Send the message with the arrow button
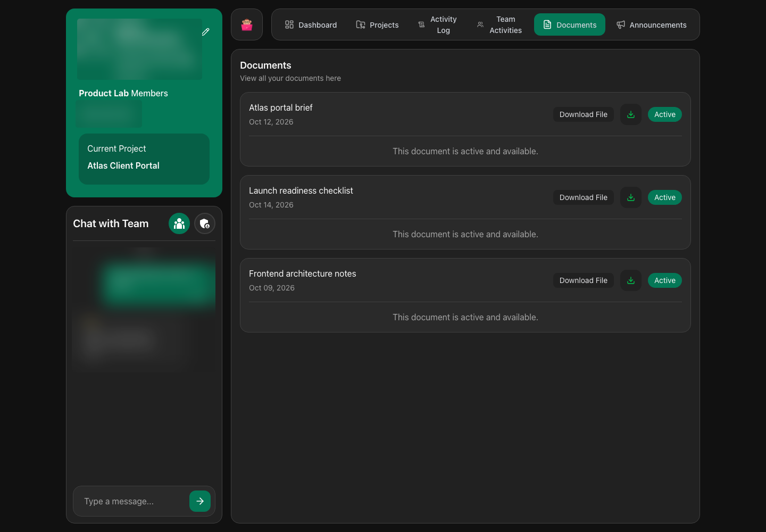 point(200,501)
